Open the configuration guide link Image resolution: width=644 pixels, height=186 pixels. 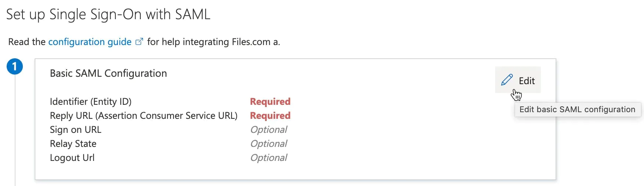tap(90, 42)
